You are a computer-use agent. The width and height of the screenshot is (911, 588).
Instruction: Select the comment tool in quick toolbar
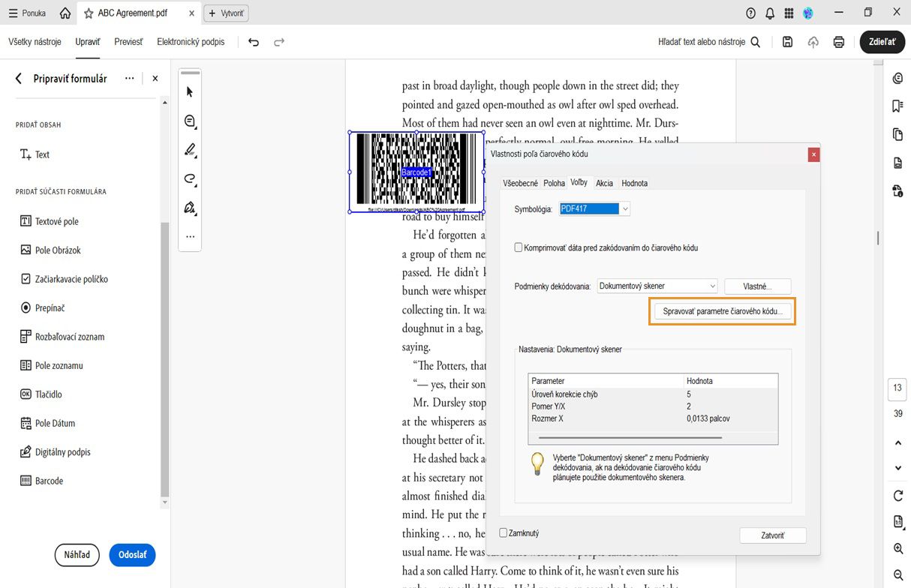pyautogui.click(x=190, y=121)
